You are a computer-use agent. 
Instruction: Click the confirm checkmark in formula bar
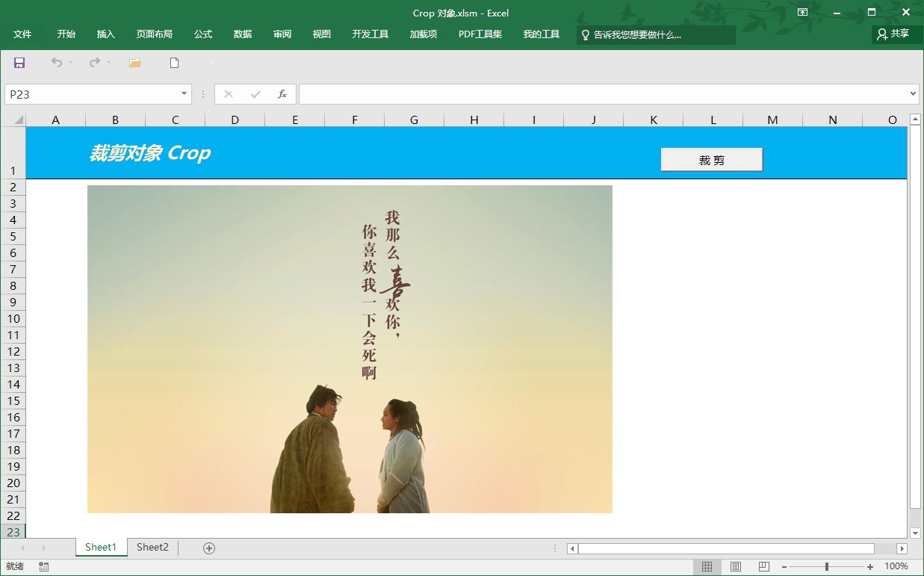tap(255, 94)
